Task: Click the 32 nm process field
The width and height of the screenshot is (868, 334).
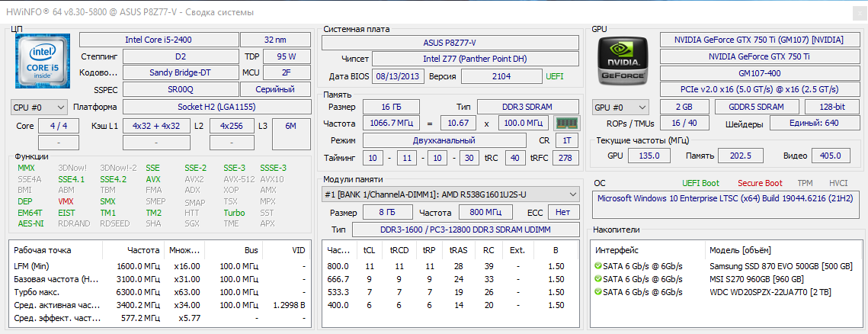Action: click(x=275, y=40)
